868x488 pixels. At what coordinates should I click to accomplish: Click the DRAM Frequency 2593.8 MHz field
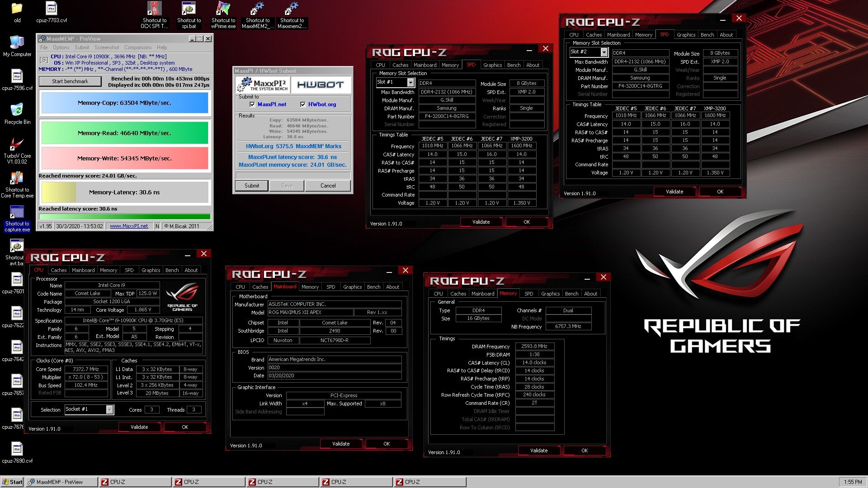tap(534, 346)
